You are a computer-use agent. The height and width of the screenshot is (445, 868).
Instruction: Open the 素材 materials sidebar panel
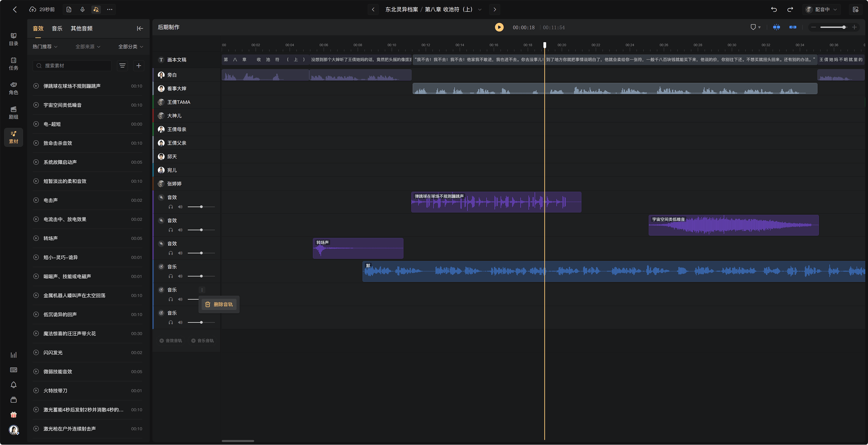click(14, 137)
